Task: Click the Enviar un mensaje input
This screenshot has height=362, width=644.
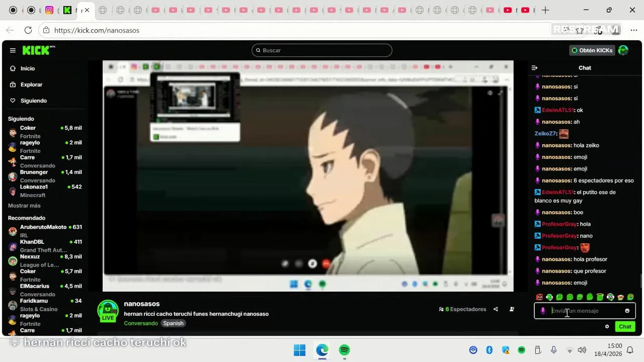Action: (x=585, y=311)
